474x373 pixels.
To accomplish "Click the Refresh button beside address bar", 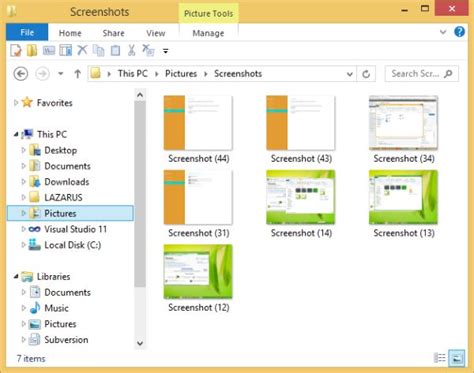I will 366,74.
